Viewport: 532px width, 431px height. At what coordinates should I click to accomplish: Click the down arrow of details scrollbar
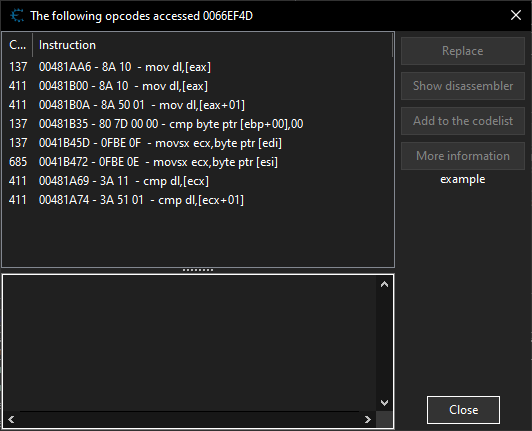384,403
